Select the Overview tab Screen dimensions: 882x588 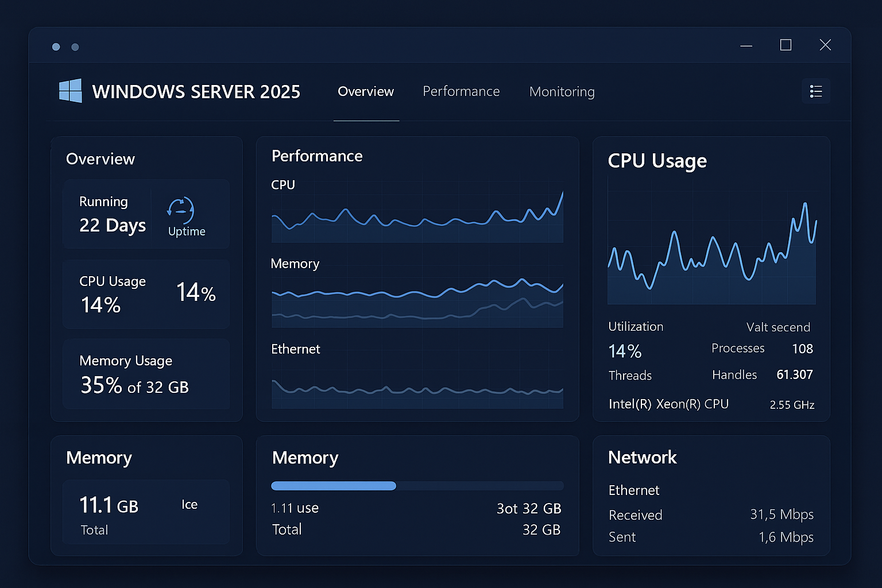click(x=366, y=91)
